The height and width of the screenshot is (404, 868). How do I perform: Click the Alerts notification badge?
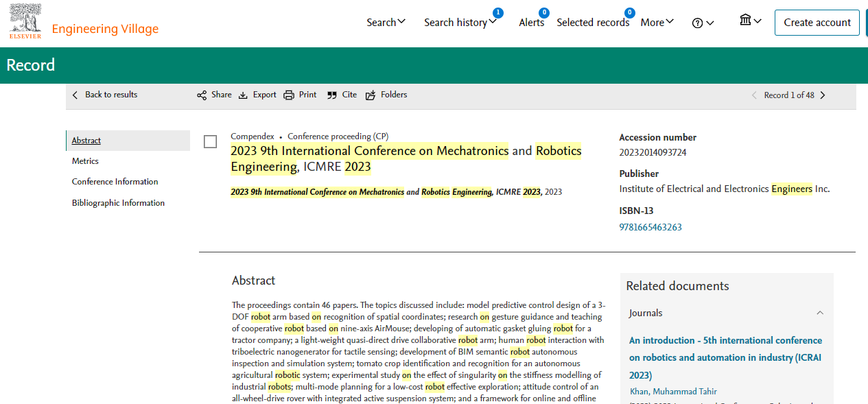[x=544, y=12]
